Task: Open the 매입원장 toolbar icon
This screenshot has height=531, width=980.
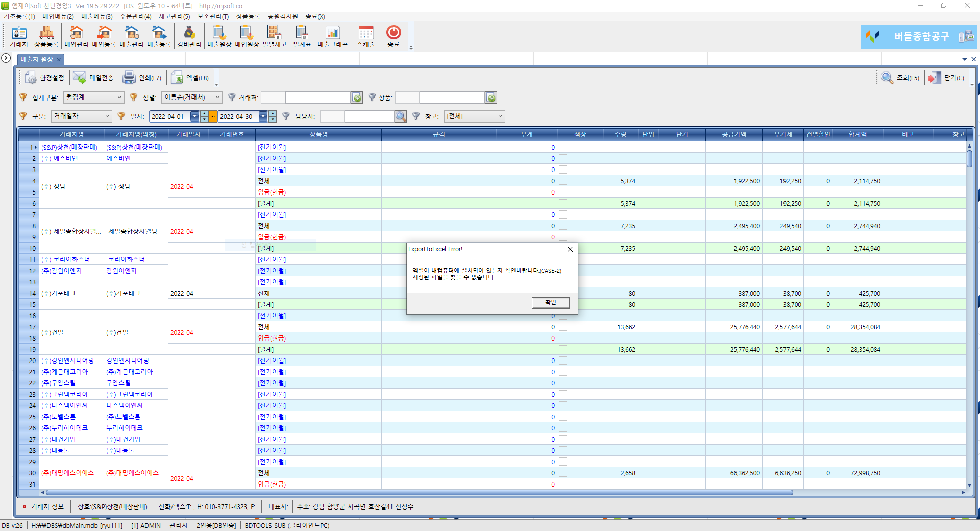Action: click(247, 37)
